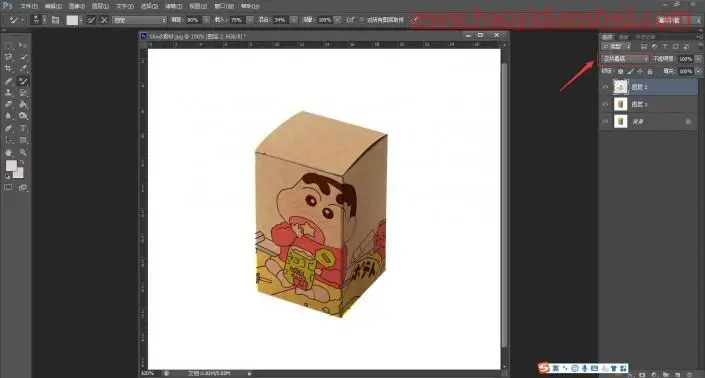Select the Blur tool

coord(9,116)
